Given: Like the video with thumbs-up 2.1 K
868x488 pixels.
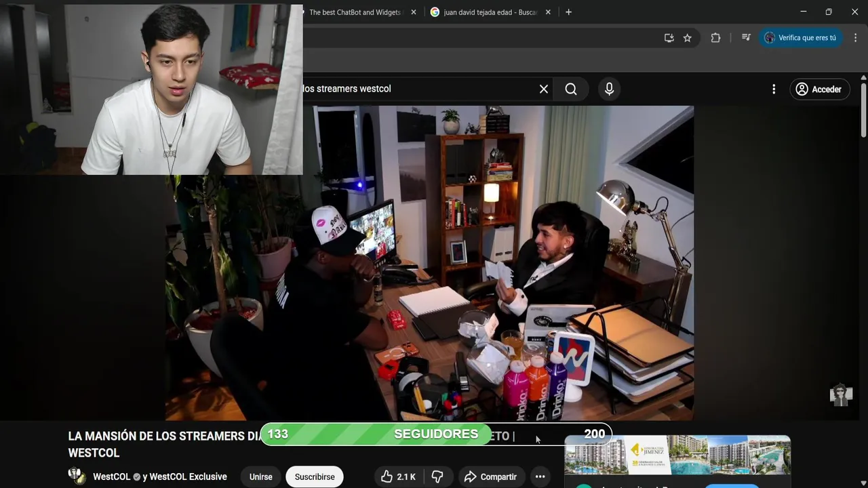Looking at the screenshot, I should tap(398, 477).
